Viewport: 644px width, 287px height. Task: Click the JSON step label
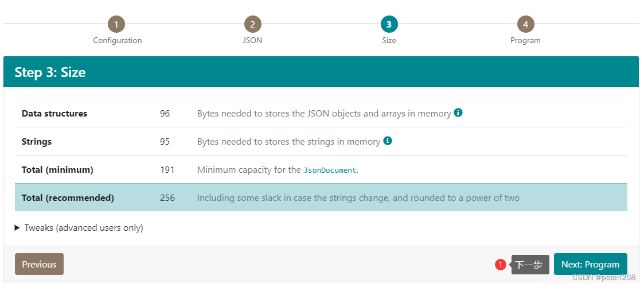[252, 40]
